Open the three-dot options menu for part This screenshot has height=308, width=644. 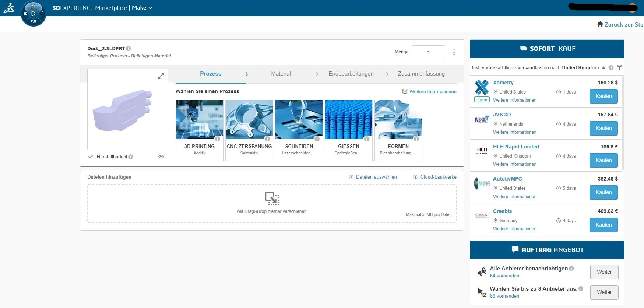coord(454,52)
